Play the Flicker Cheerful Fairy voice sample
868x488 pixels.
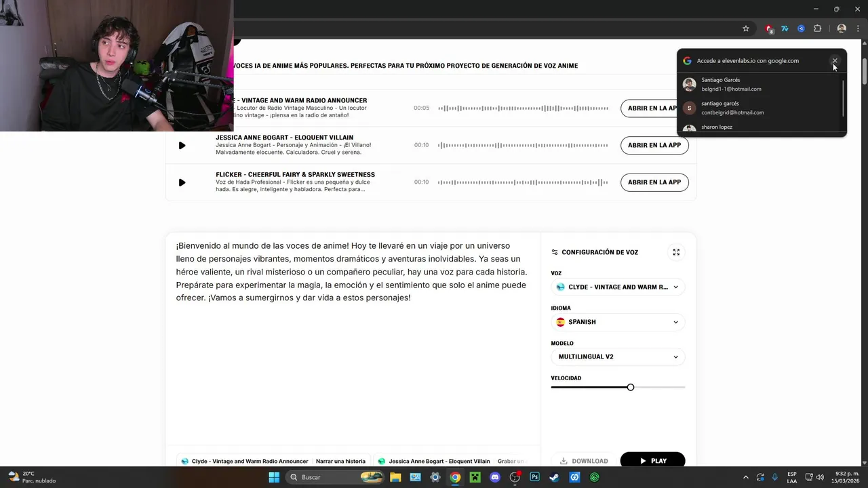tap(182, 182)
